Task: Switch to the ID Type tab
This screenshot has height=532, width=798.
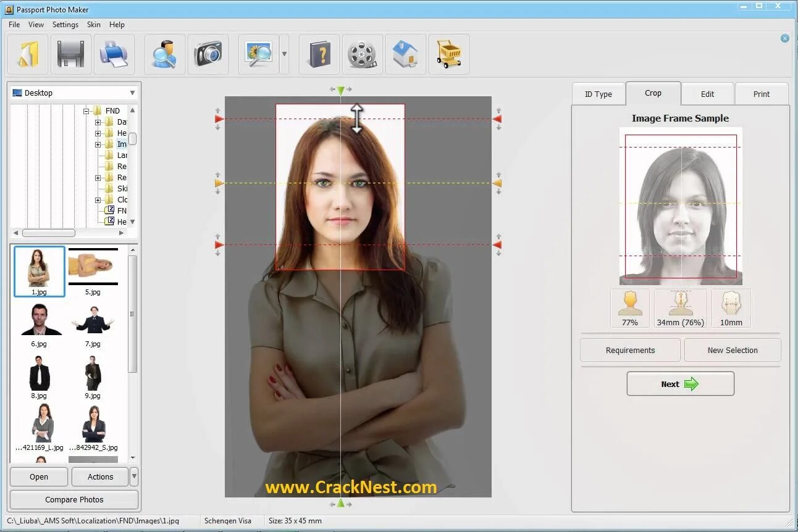Action: tap(598, 94)
